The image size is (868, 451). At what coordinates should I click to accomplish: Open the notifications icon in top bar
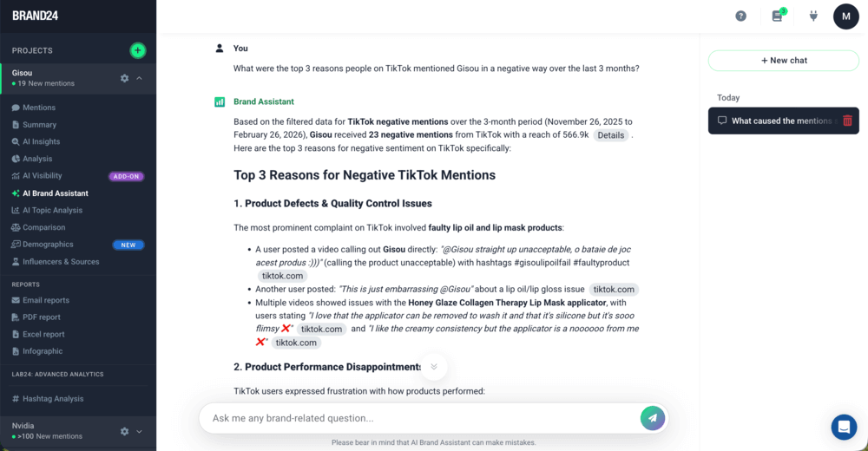pos(778,16)
